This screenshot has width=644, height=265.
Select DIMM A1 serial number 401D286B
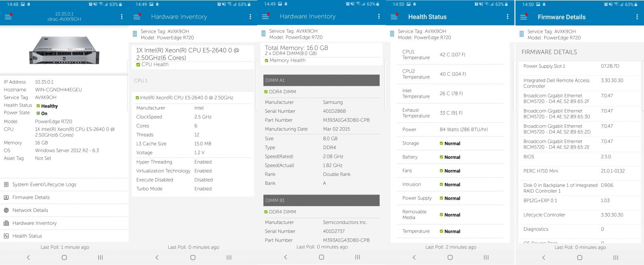[x=334, y=111]
